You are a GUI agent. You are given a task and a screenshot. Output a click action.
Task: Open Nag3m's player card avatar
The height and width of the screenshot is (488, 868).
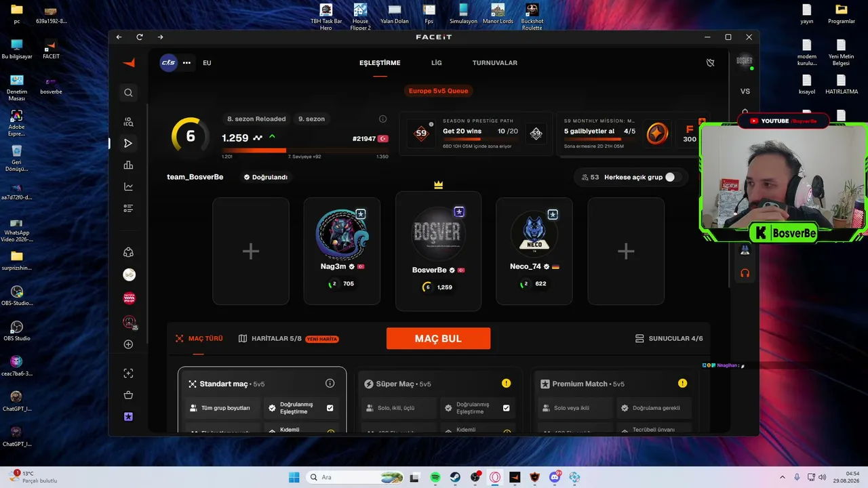(x=342, y=235)
